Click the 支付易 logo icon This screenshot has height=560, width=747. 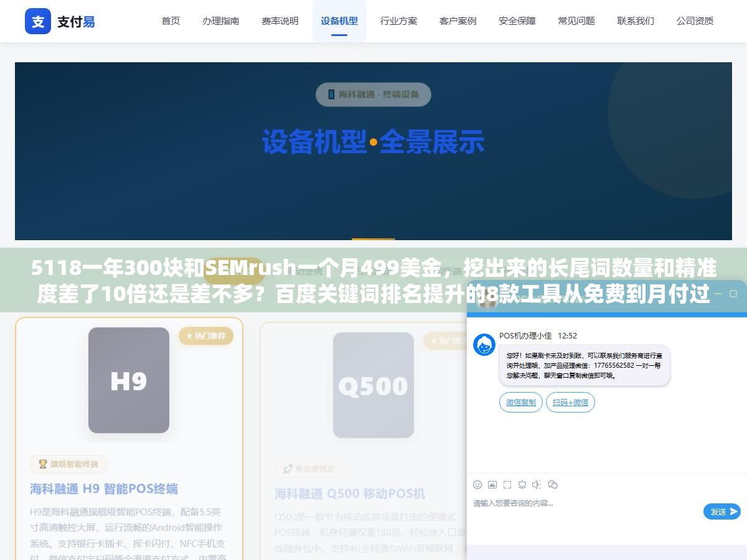pyautogui.click(x=38, y=21)
